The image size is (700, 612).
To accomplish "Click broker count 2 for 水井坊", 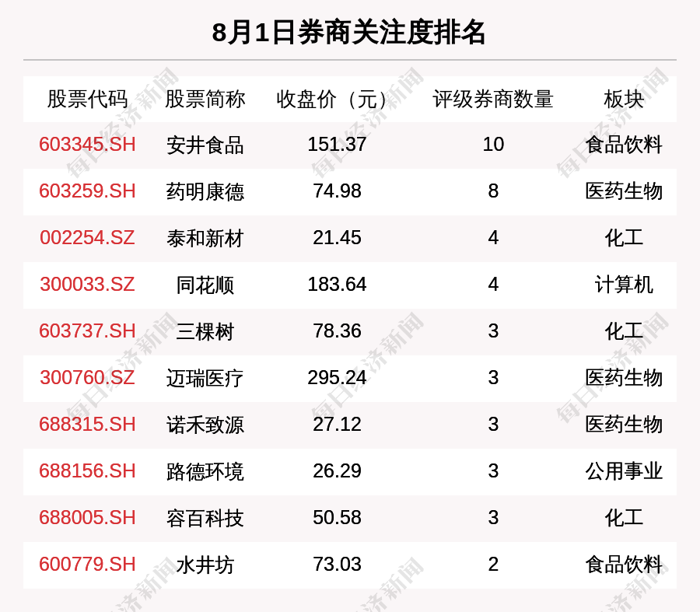I will (493, 565).
